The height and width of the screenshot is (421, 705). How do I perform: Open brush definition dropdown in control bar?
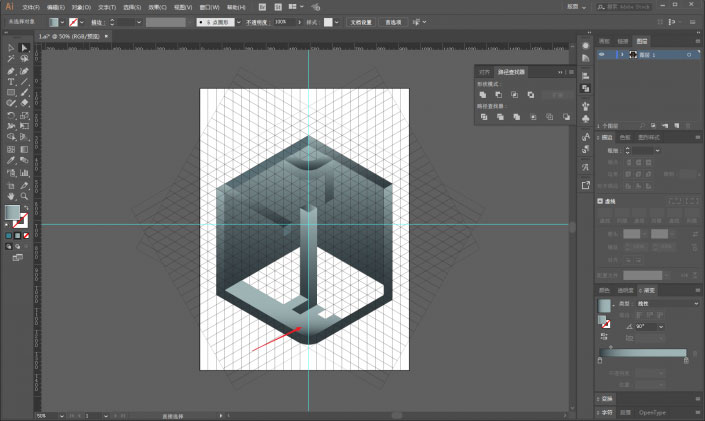[239, 22]
